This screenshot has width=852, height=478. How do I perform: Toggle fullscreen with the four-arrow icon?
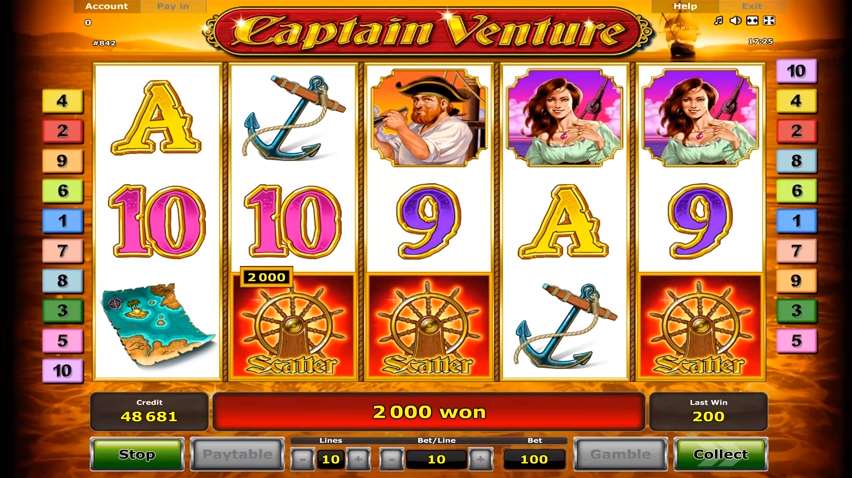[x=769, y=21]
